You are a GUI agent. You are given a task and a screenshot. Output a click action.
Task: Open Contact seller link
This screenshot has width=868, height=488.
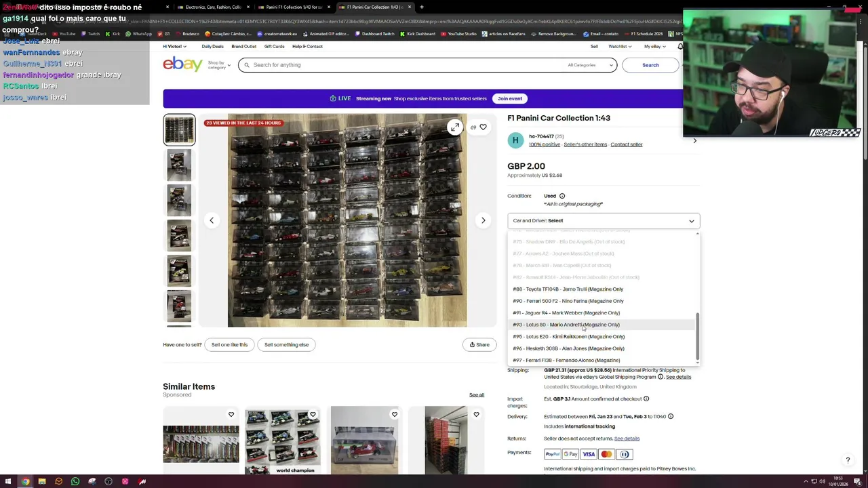626,144
